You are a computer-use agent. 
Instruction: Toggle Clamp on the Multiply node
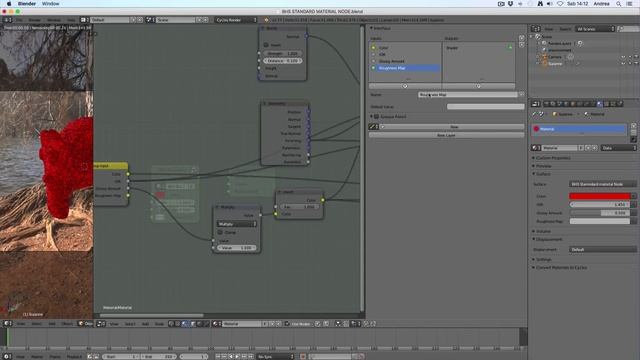(x=220, y=232)
